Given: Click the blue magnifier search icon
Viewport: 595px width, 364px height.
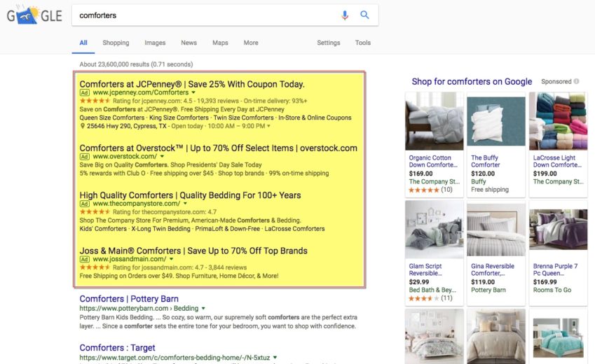Looking at the screenshot, I should pyautogui.click(x=364, y=15).
